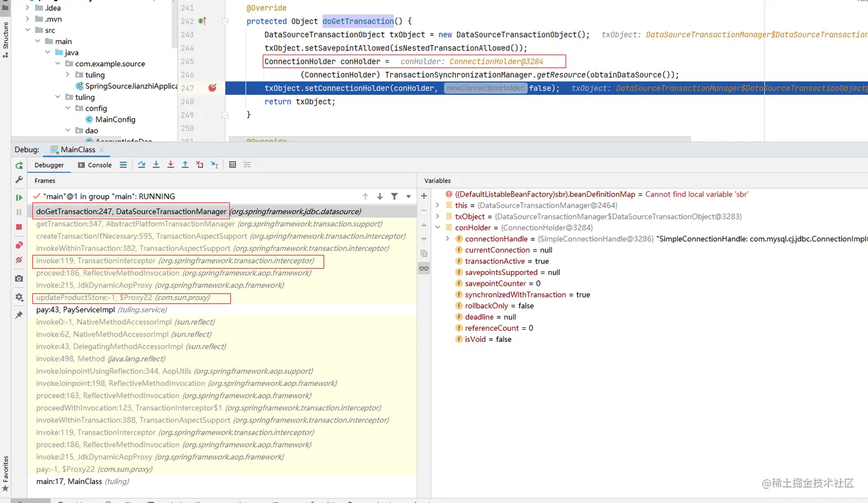Click the doGetTransaction method name in editor
Viewport: 868px width, 503px height.
[358, 21]
